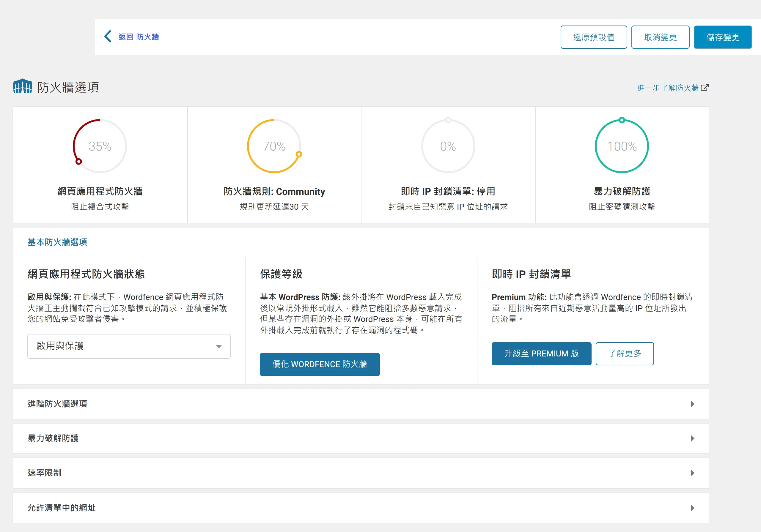Expand the 進階防火牆選項 section

tap(361, 404)
